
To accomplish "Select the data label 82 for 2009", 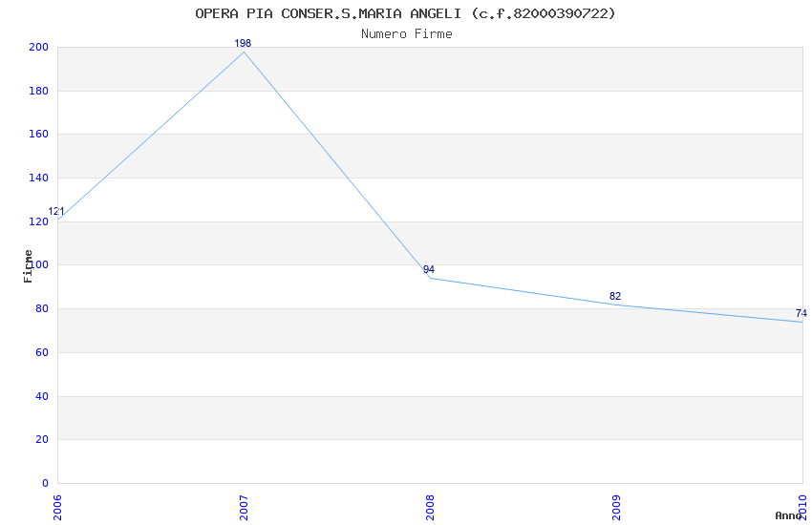I will pyautogui.click(x=615, y=296).
